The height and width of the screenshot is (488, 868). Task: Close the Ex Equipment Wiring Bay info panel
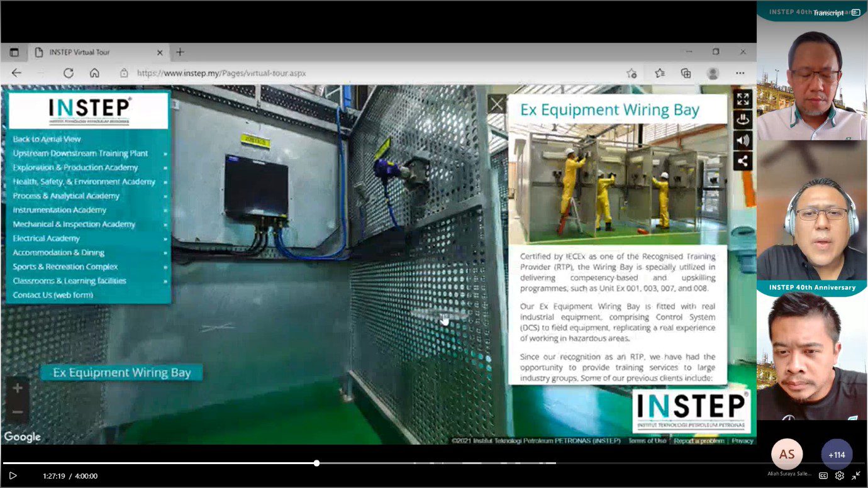coord(498,104)
